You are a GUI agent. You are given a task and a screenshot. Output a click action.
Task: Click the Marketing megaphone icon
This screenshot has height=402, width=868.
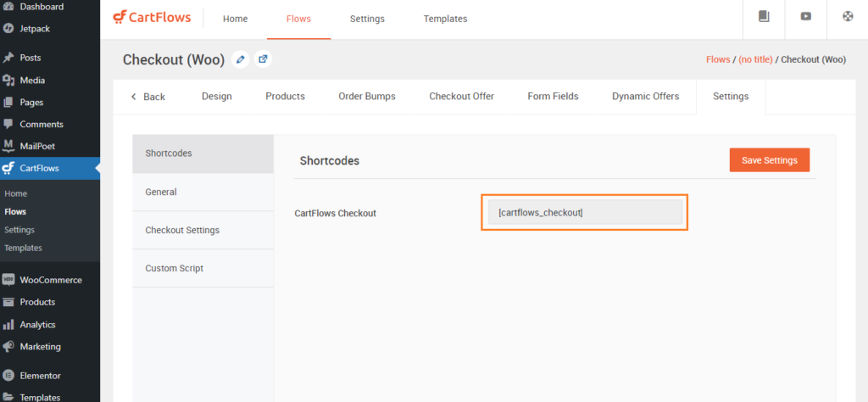[8, 347]
